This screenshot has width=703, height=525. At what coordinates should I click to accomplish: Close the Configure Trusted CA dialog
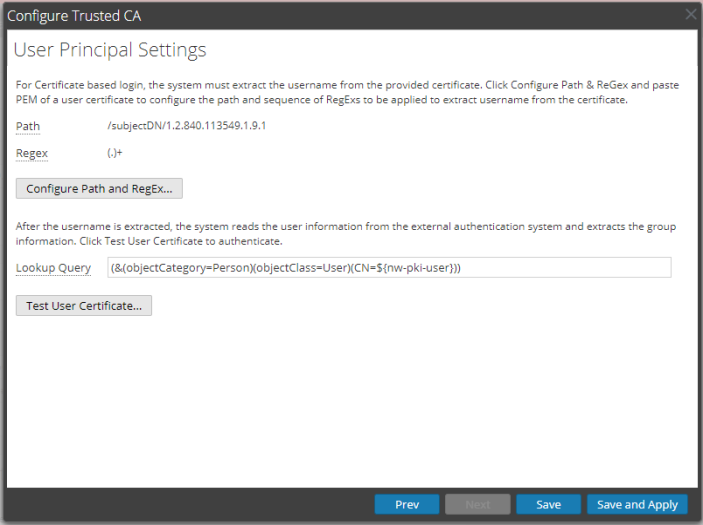point(690,14)
